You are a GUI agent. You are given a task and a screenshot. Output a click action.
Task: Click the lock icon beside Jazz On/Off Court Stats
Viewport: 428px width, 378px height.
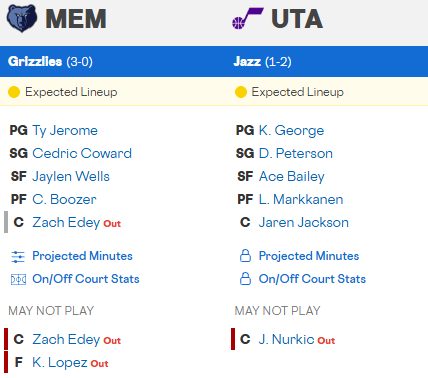coord(245,279)
